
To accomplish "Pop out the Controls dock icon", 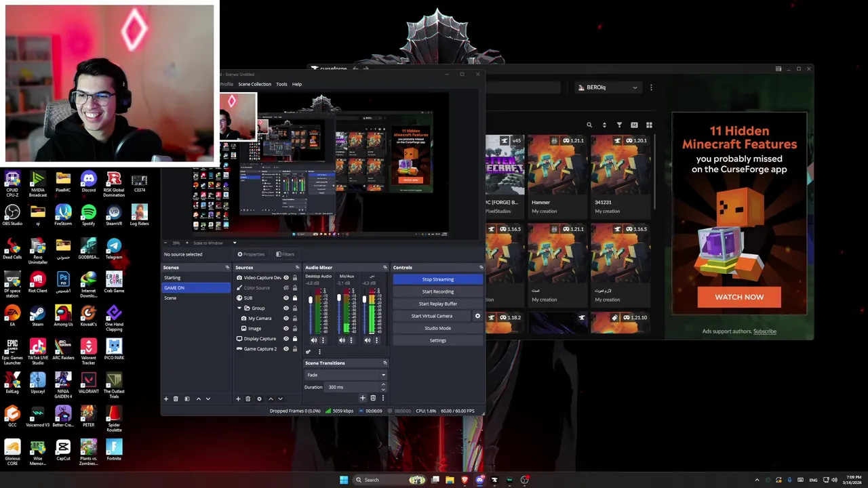I will 481,268.
